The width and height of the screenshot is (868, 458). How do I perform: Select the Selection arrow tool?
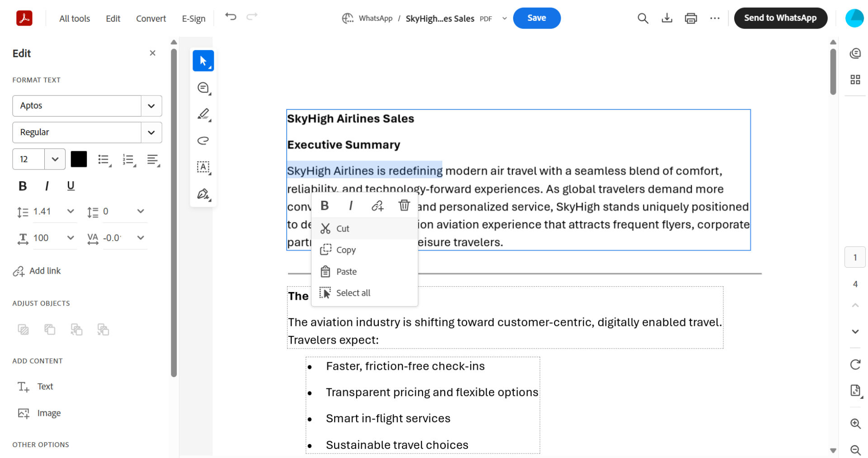pyautogui.click(x=203, y=60)
